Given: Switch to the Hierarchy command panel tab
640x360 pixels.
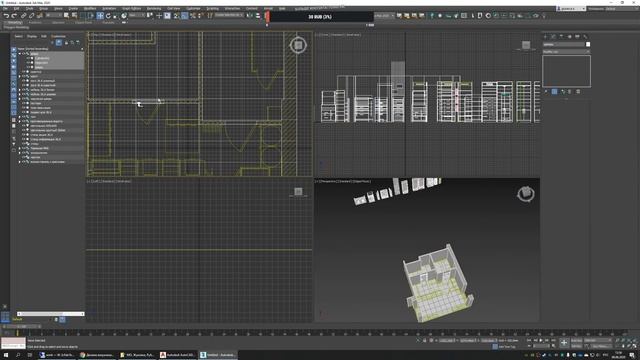Looking at the screenshot, I should pos(561,36).
